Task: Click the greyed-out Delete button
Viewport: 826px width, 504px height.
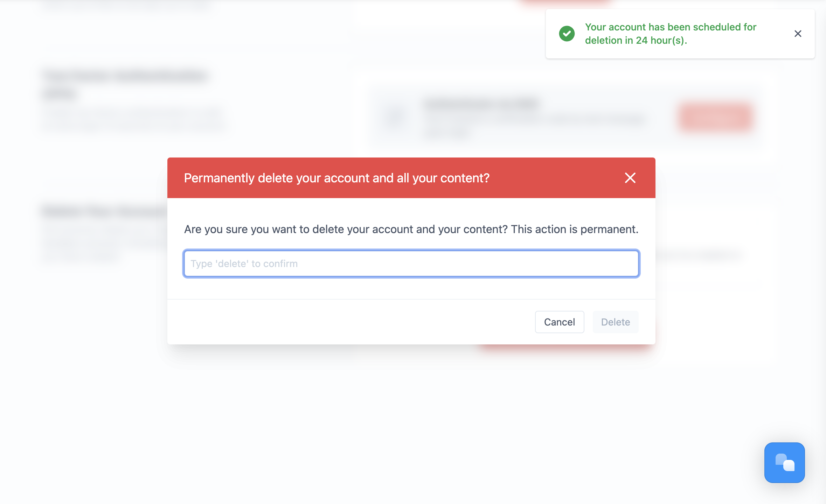Action: [x=615, y=322]
